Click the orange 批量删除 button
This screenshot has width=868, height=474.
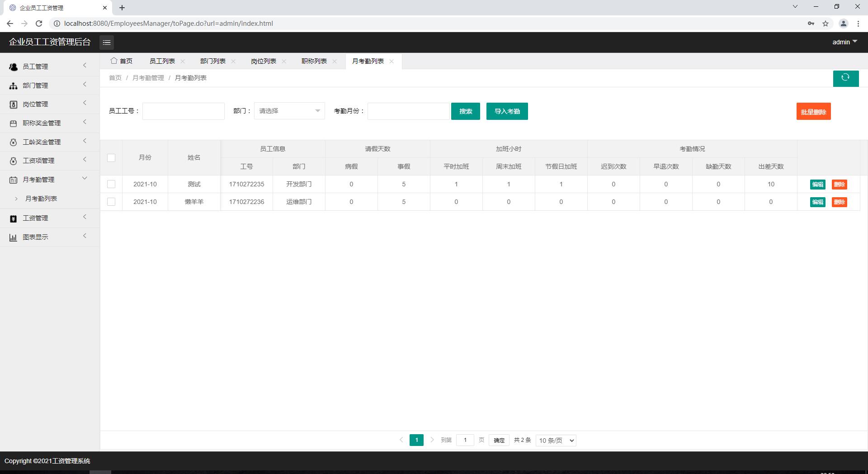coord(813,112)
